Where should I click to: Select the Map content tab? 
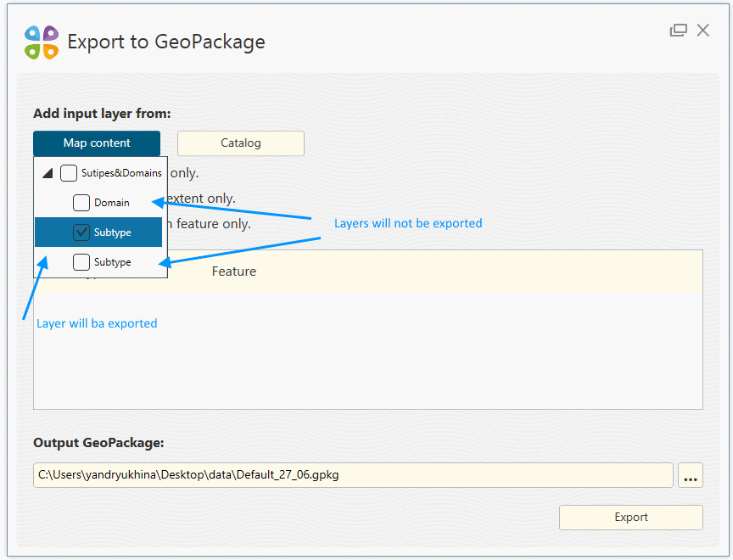pos(97,143)
